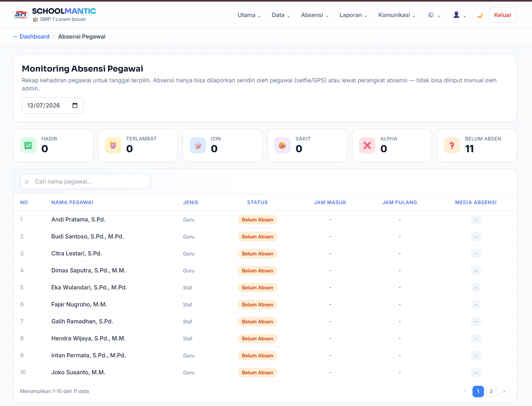Viewport: 532px width, 406px height.
Task: Click the Izin note icon
Action: point(198,145)
